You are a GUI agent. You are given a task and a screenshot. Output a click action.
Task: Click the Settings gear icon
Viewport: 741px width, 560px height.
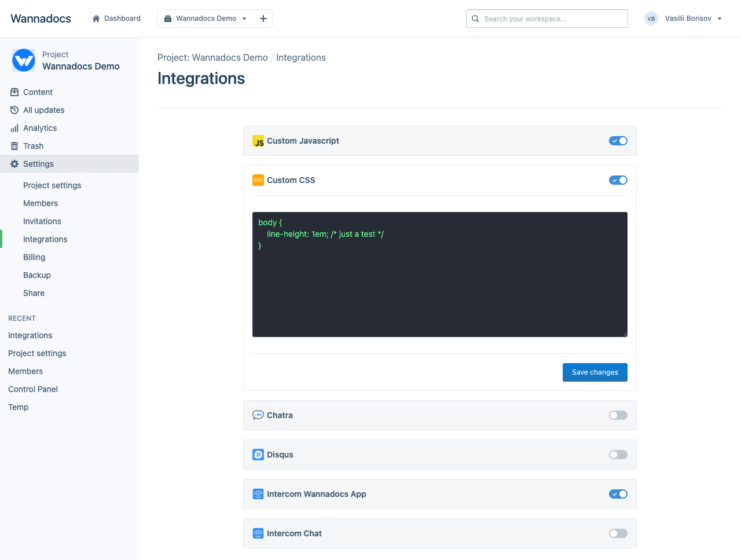click(x=14, y=164)
